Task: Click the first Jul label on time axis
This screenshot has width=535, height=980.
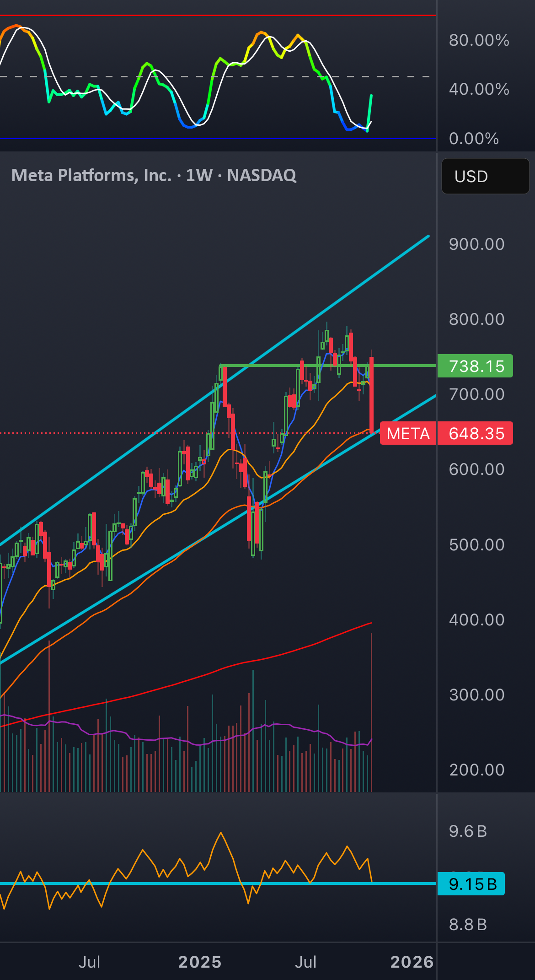Action: pos(89,962)
